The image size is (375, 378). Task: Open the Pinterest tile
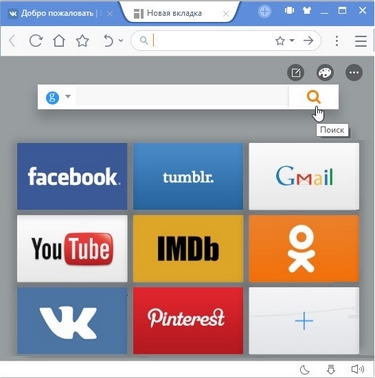coord(188,321)
